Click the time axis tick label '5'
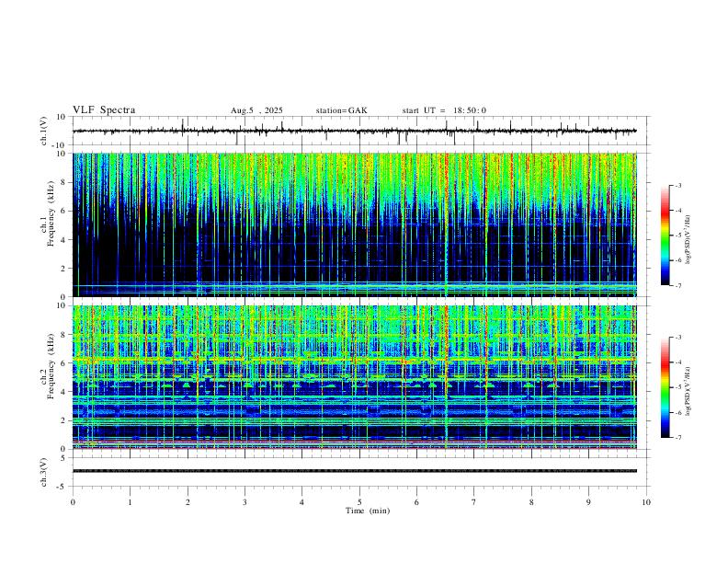The width and height of the screenshot is (728, 563). [359, 502]
